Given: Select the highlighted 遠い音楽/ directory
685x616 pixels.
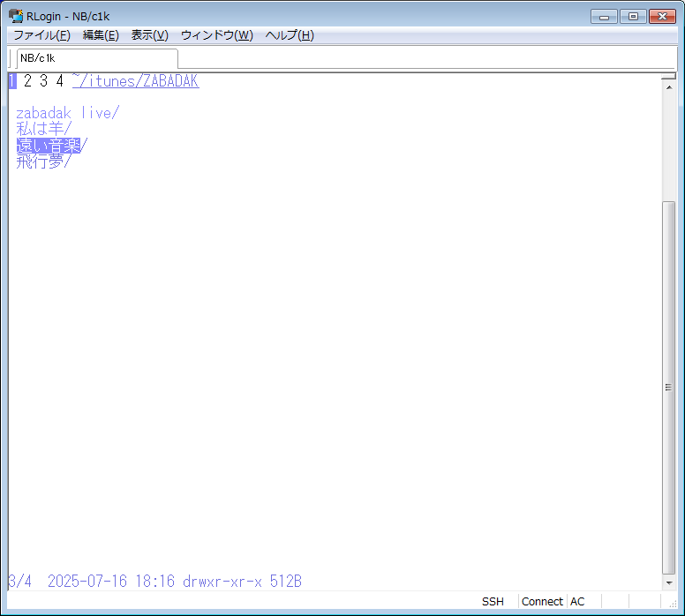Looking at the screenshot, I should (52, 145).
